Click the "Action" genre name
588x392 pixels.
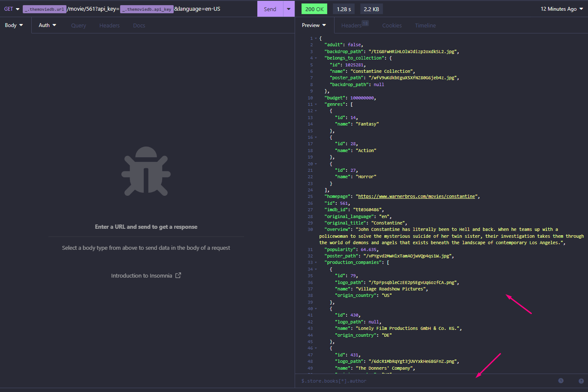[366, 150]
